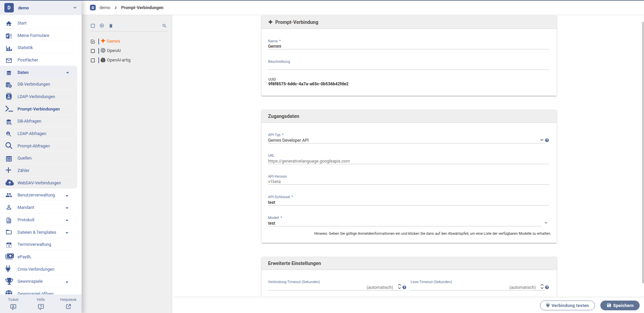The width and height of the screenshot is (644, 313).
Task: Open the Ticket icon in the footer
Action: point(13,307)
